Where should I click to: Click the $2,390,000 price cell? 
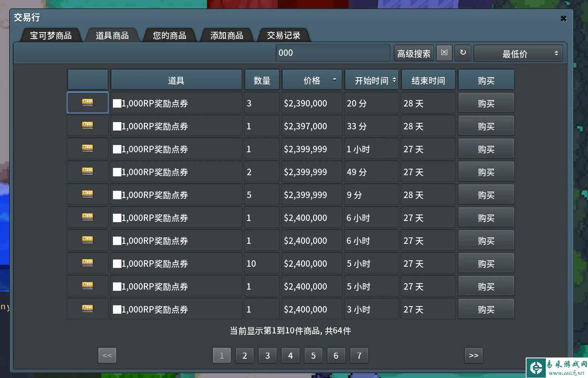click(312, 103)
